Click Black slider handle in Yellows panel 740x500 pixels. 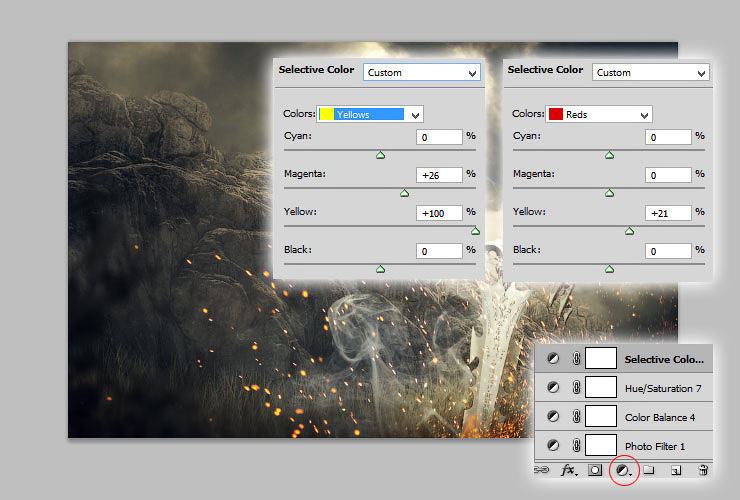380,269
